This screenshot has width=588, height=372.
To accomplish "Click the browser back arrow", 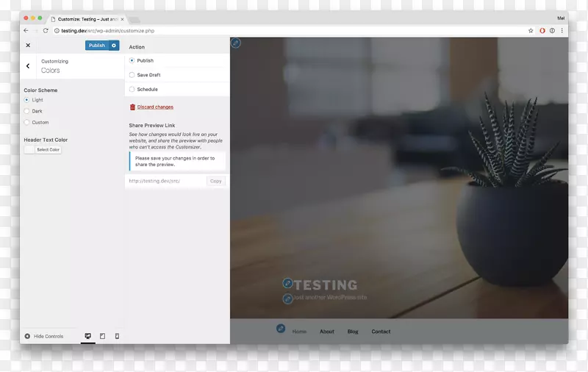I will click(x=26, y=31).
